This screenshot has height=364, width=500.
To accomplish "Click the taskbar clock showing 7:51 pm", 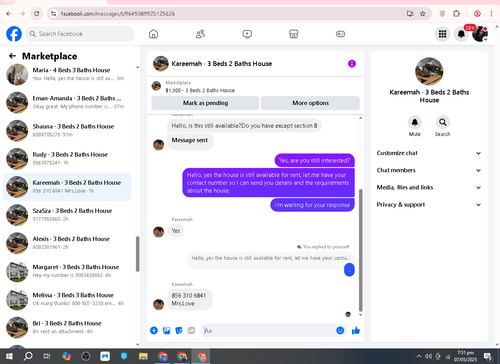I will click(465, 356).
